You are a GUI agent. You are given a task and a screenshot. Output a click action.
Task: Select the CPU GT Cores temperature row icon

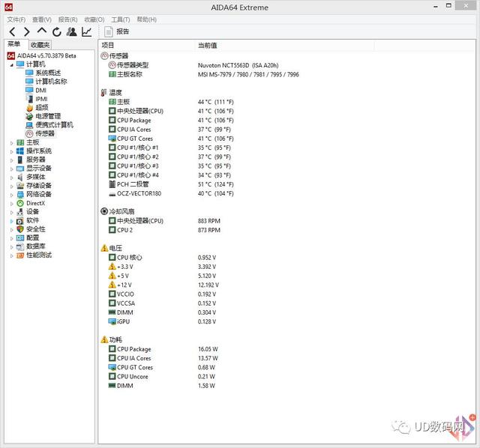click(112, 139)
